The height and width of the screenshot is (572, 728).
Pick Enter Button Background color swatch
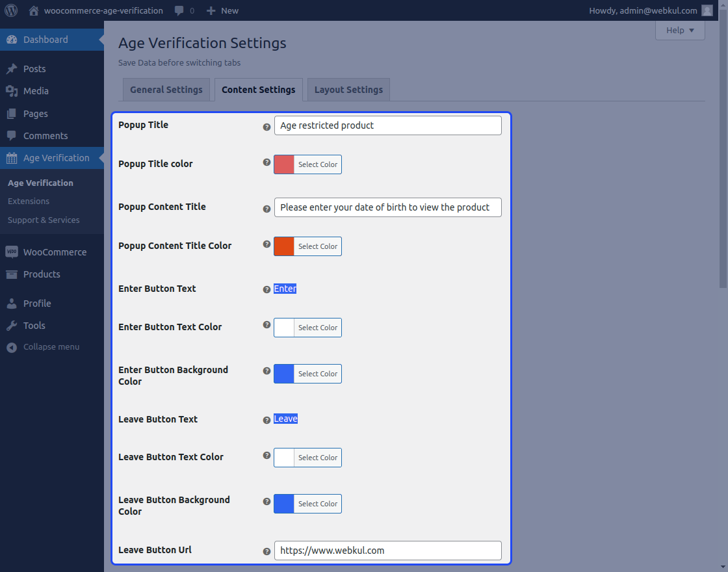tap(284, 374)
